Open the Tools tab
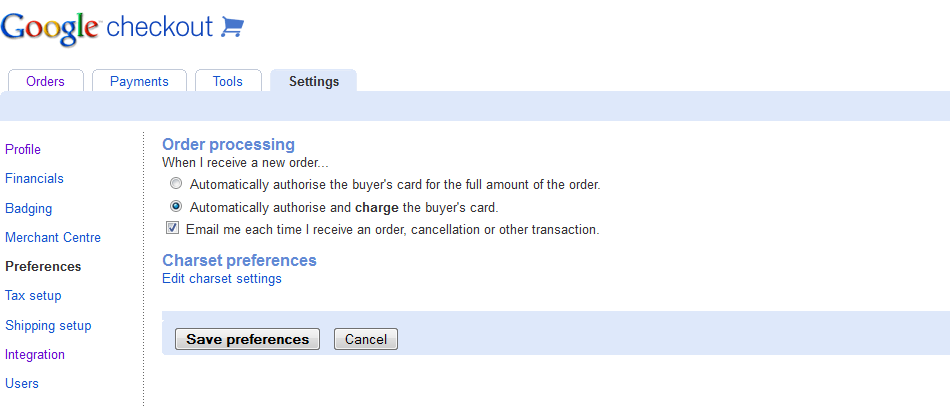Viewport: 950px width, 413px height. coord(227,81)
